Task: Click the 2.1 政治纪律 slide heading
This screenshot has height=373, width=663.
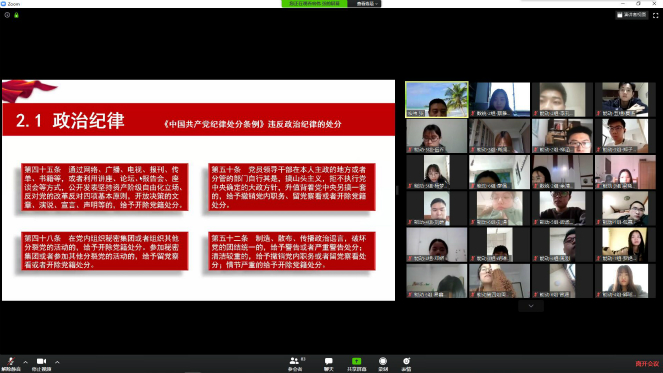Action: point(70,121)
